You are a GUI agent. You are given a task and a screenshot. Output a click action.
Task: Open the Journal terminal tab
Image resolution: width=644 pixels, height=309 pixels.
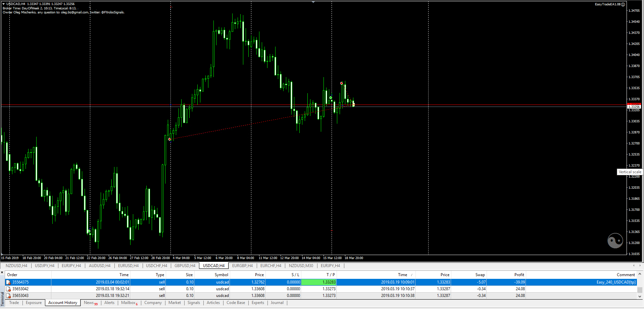277,303
